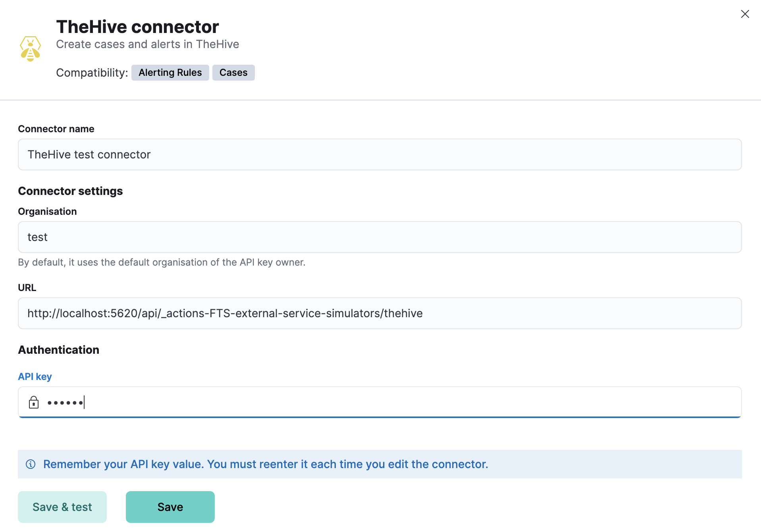
Task: Click the URL input field
Action: (380, 313)
